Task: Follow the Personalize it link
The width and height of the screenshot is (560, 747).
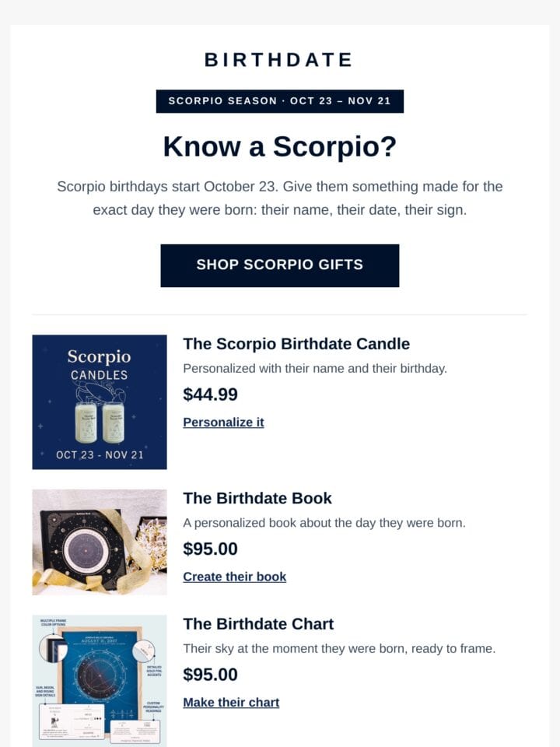Action: [223, 422]
